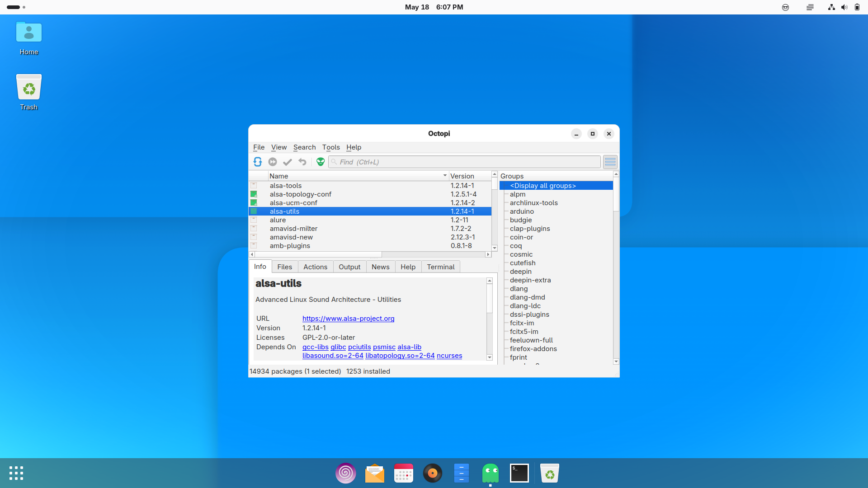
Task: Click the alsa-utils installed status icon
Action: 254,211
